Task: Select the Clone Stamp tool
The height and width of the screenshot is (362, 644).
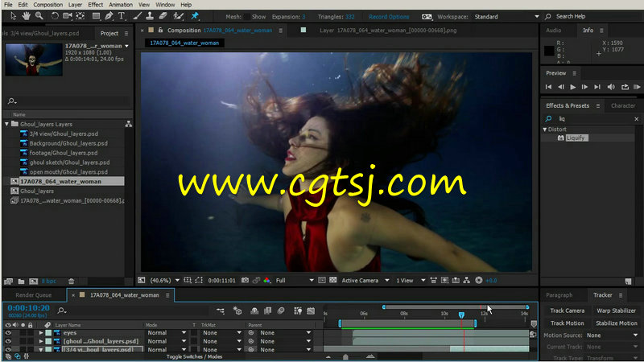Action: click(x=150, y=16)
